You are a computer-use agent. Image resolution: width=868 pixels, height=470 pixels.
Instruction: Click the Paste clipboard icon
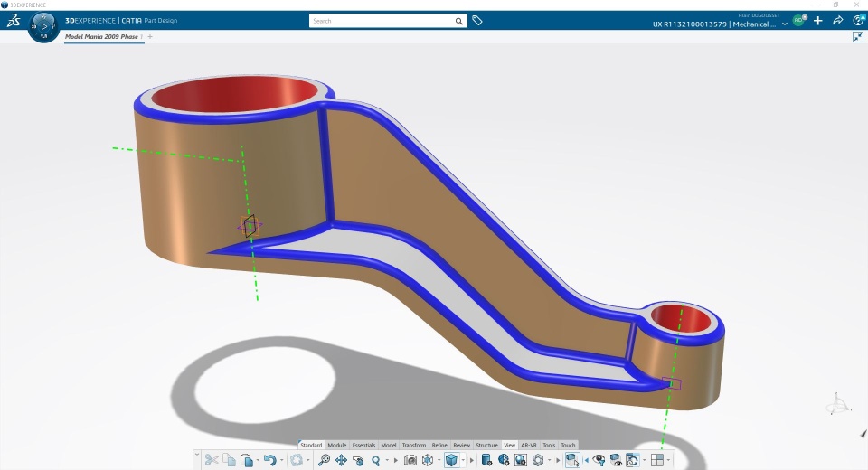click(247, 460)
